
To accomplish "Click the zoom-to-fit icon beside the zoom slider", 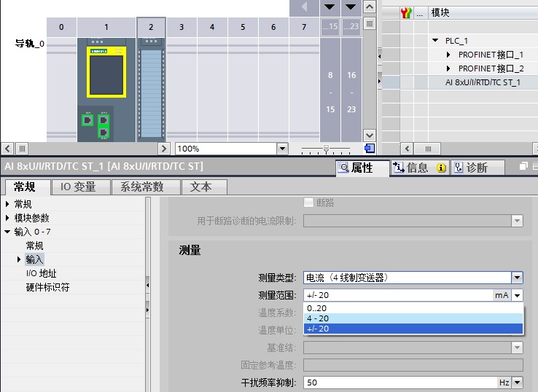I will [x=369, y=149].
